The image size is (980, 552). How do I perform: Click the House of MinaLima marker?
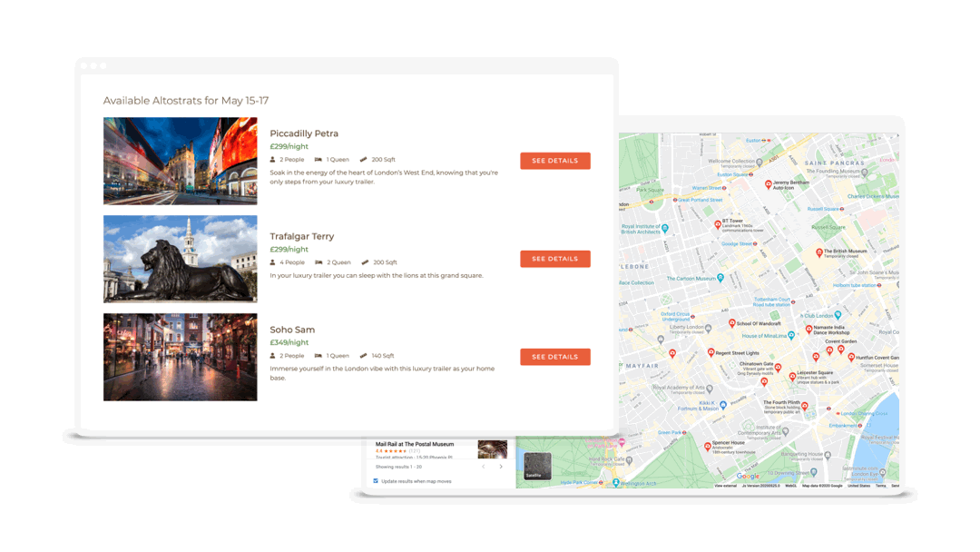click(x=791, y=336)
